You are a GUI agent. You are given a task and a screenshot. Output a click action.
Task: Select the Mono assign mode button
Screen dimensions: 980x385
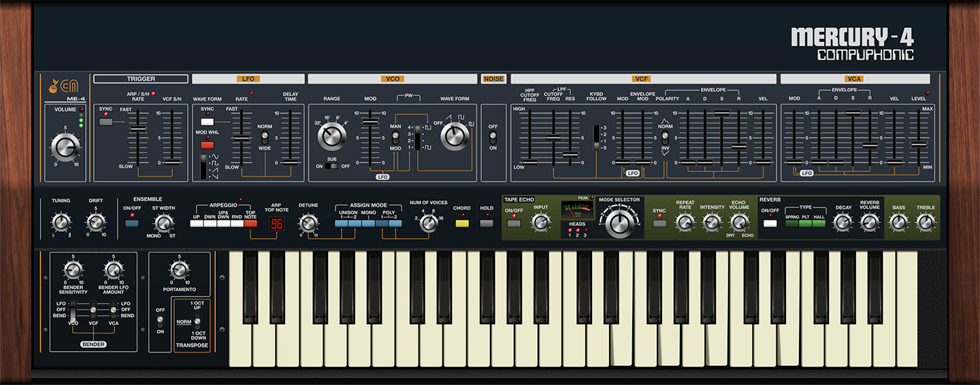tap(367, 223)
